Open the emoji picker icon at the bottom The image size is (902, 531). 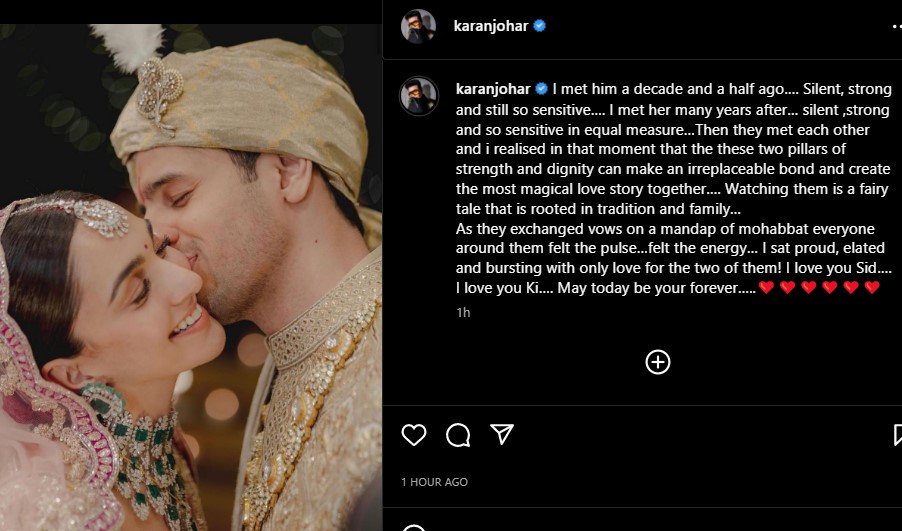tap(413, 527)
